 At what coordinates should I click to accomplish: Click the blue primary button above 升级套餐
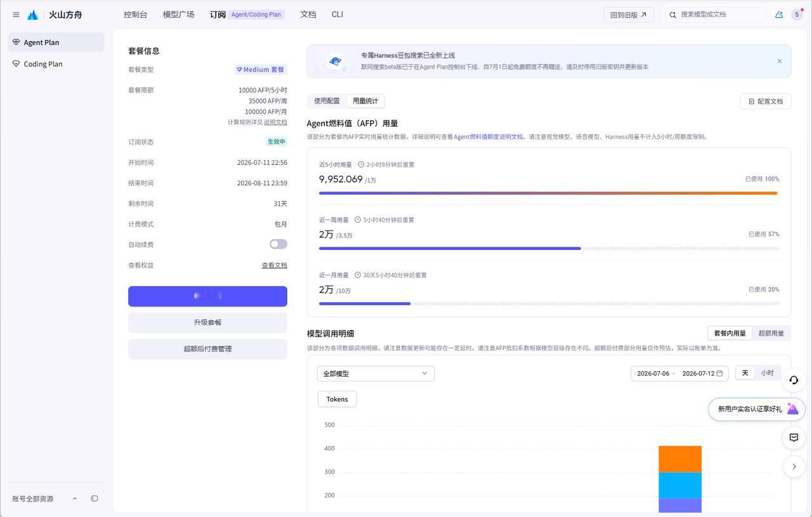(207, 296)
